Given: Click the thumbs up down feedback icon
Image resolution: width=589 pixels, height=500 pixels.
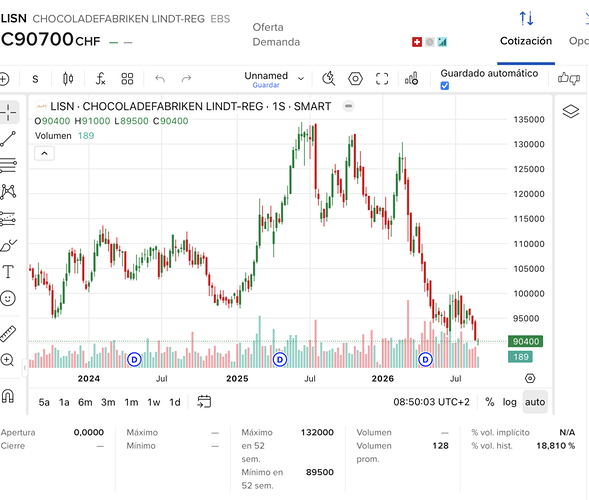Looking at the screenshot, I should click(569, 79).
